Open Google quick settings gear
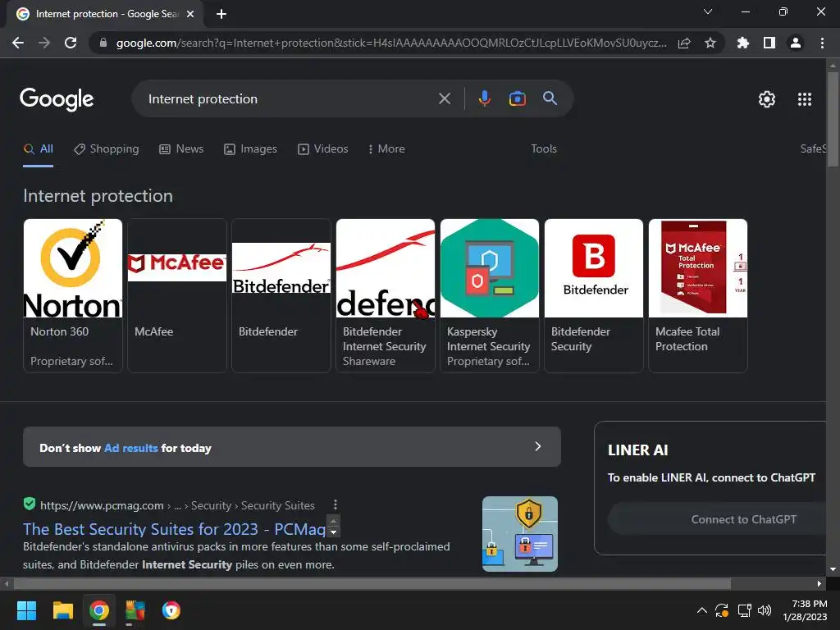The height and width of the screenshot is (630, 840). (x=767, y=99)
